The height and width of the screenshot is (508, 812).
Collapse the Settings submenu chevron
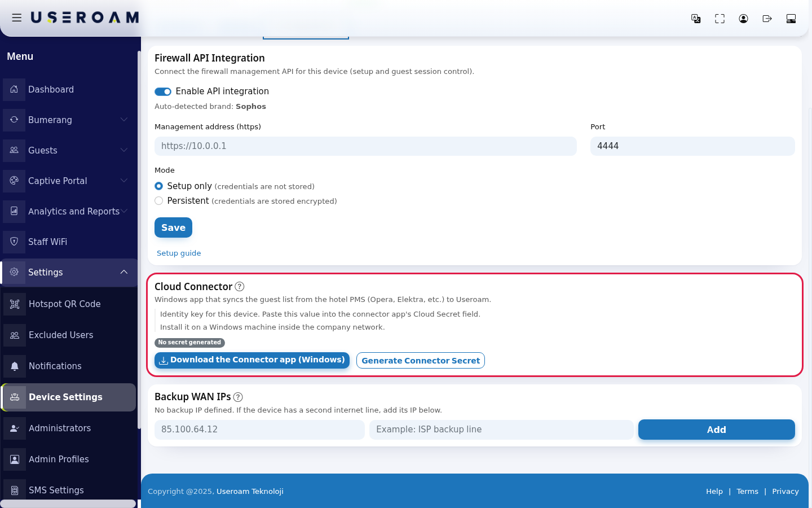[x=124, y=272]
